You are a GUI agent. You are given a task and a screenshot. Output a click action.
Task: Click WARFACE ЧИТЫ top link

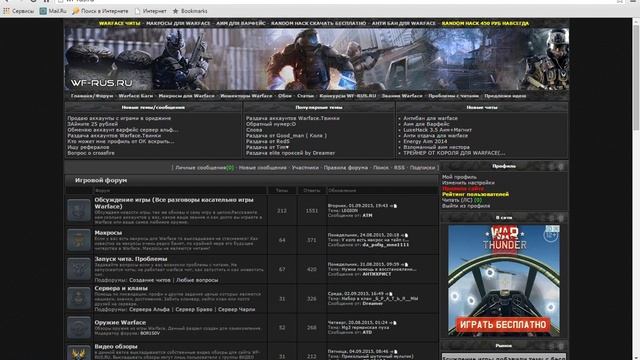click(x=120, y=23)
